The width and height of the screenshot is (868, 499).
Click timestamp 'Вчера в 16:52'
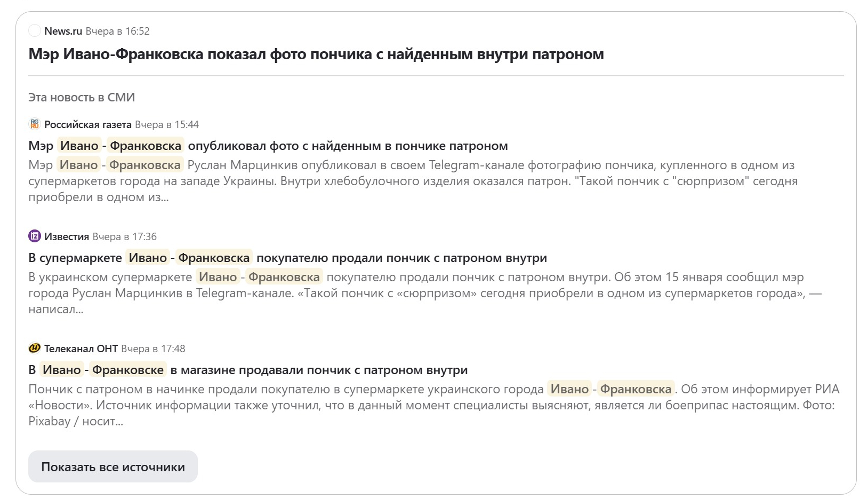pos(117,31)
